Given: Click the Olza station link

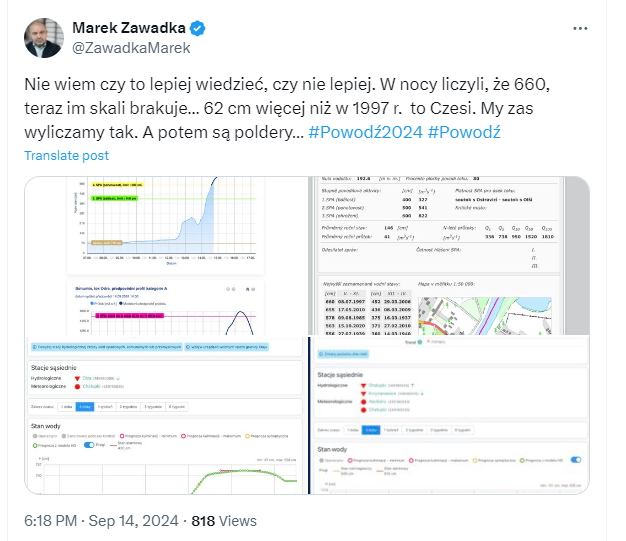Looking at the screenshot, I should (89, 379).
